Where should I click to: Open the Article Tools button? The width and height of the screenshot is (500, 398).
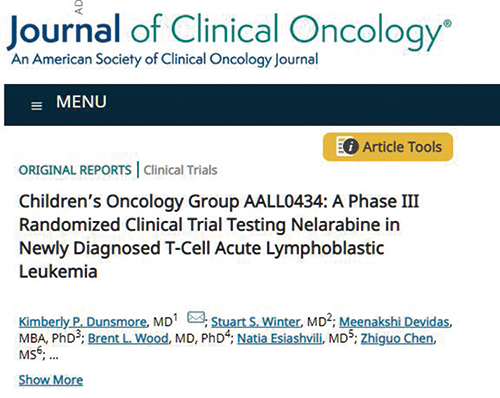[388, 147]
